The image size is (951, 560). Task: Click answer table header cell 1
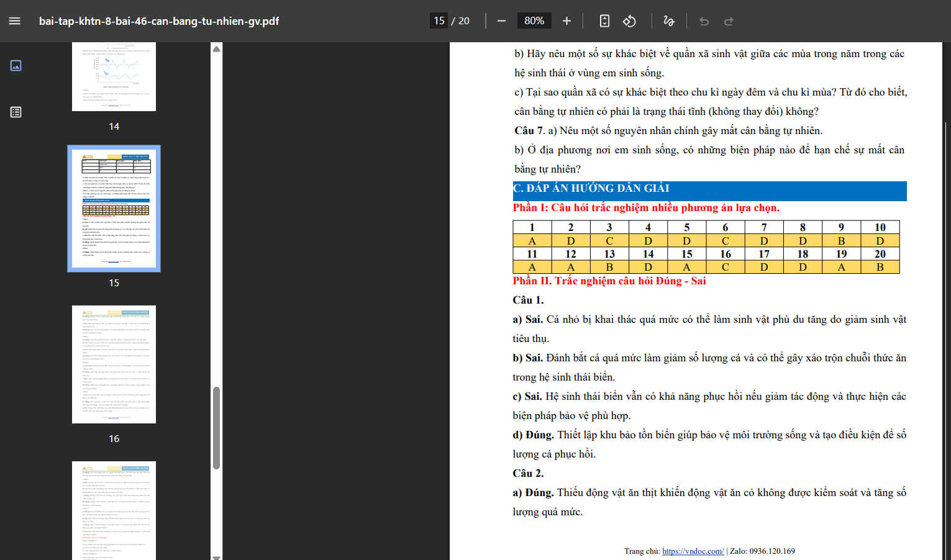[532, 227]
